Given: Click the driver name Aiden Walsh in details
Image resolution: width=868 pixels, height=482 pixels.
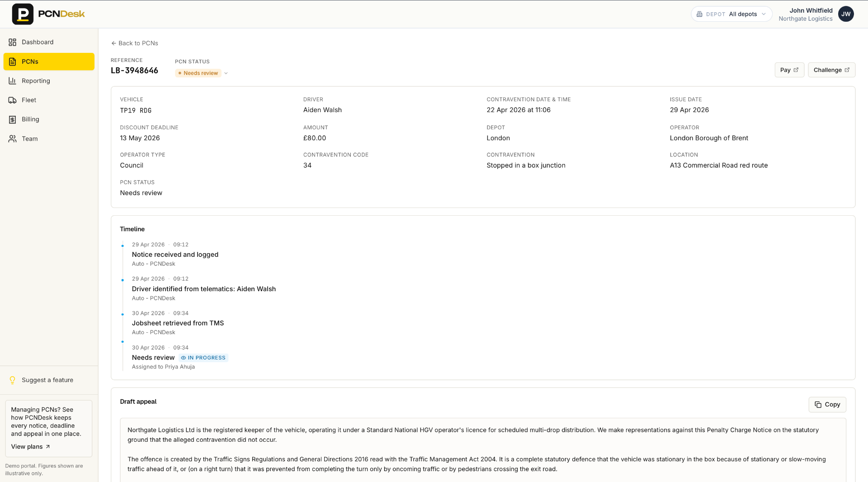Looking at the screenshot, I should click(x=322, y=110).
